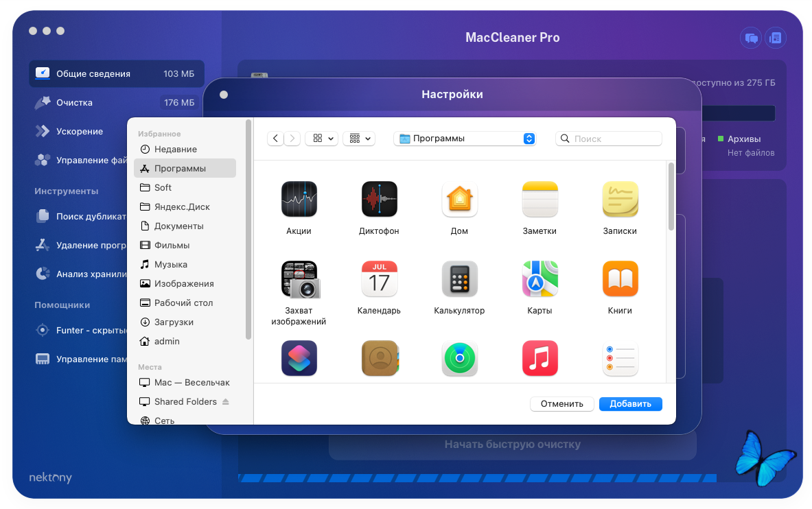Click the file dialog vertical scrollbar

(x=671, y=197)
